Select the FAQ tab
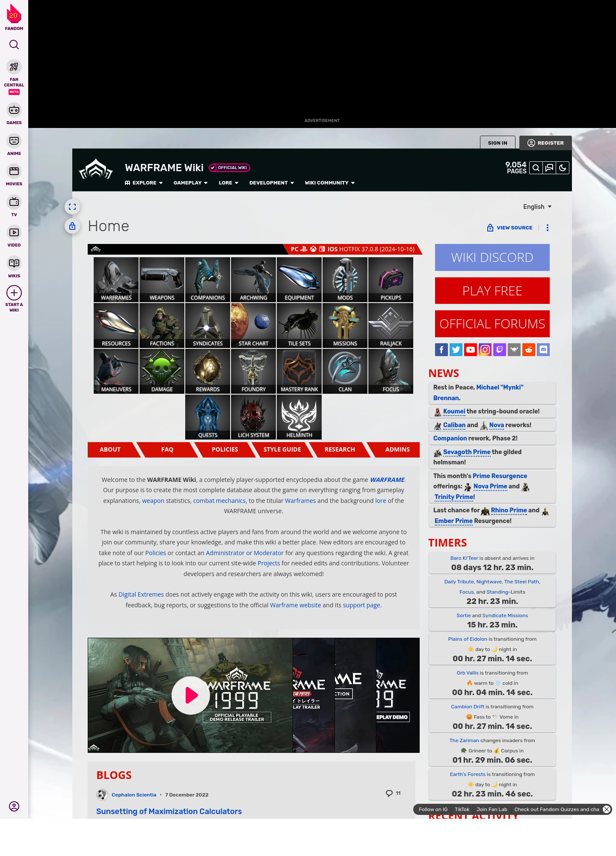616x856 pixels. point(167,449)
